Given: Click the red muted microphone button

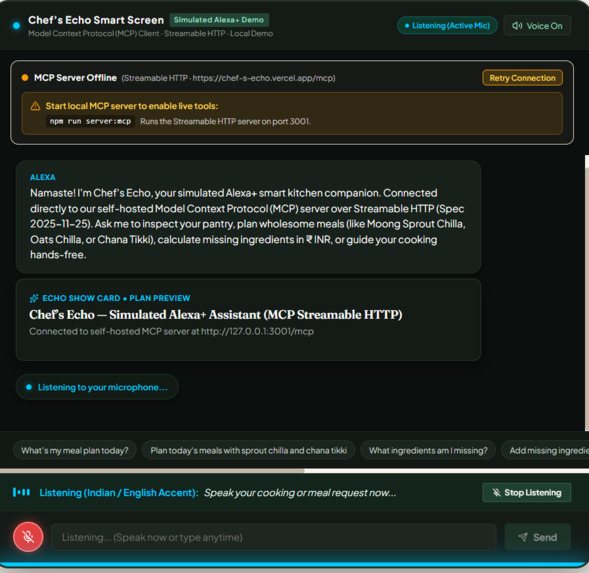Looking at the screenshot, I should pyautogui.click(x=28, y=537).
